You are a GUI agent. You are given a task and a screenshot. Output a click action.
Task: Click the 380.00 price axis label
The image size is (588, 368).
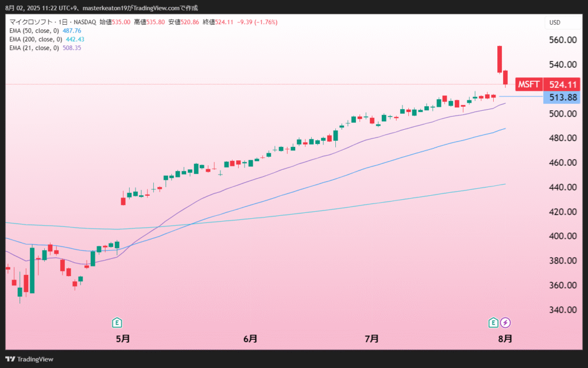563,261
